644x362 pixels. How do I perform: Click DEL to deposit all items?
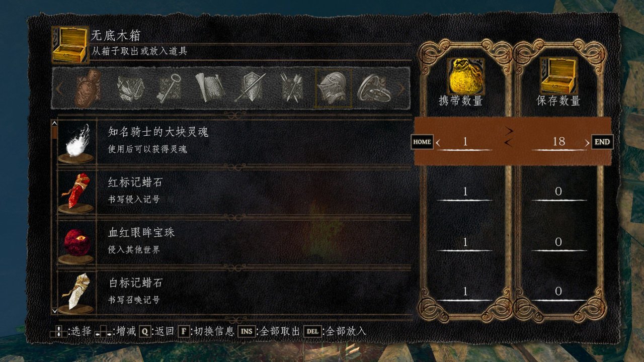pyautogui.click(x=312, y=331)
